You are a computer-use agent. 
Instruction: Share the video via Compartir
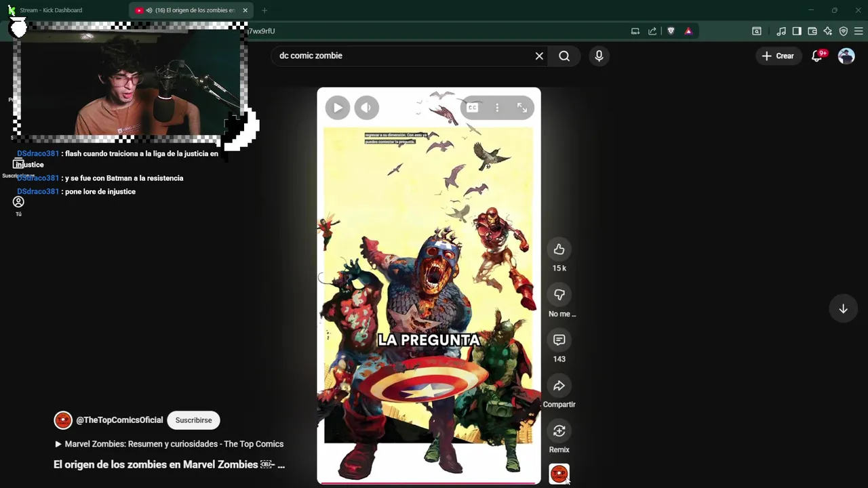pyautogui.click(x=559, y=386)
